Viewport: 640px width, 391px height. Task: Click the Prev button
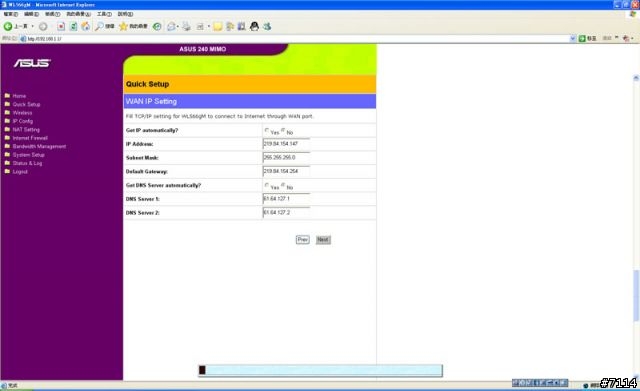coord(302,240)
